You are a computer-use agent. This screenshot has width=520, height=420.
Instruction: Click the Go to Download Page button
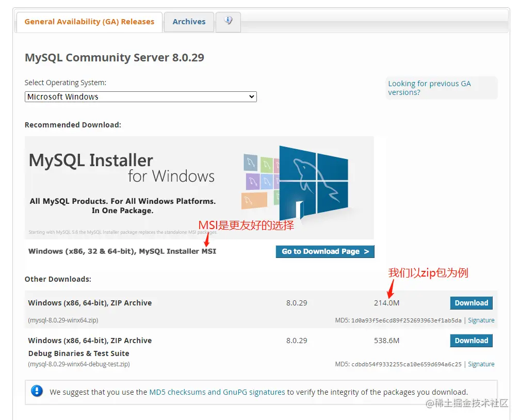point(325,251)
